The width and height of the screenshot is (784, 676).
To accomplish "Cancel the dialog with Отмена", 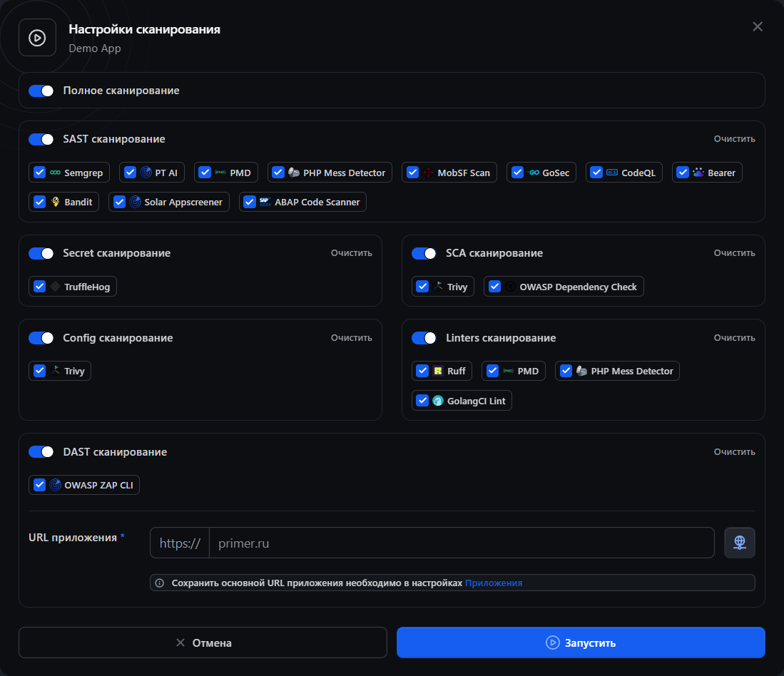I will [x=203, y=642].
